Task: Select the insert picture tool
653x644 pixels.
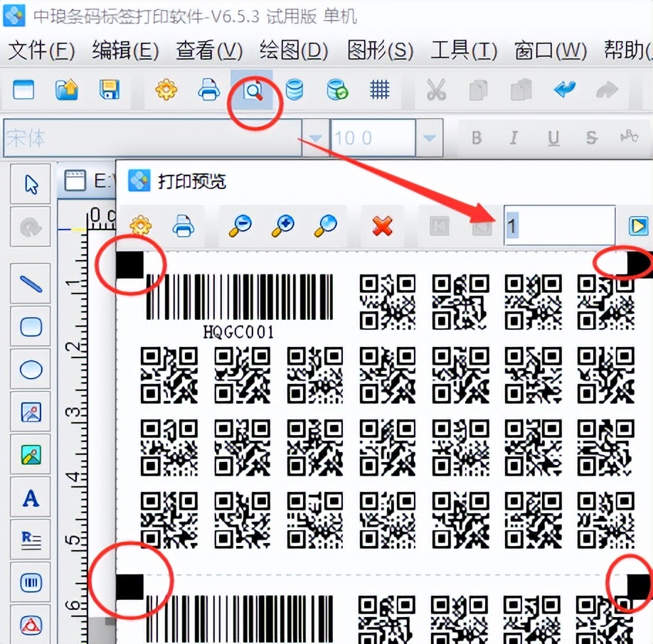Action: pos(31,412)
